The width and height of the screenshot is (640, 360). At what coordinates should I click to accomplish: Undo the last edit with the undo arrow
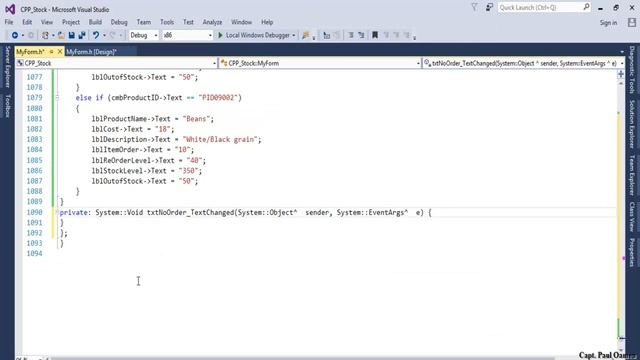click(96, 36)
